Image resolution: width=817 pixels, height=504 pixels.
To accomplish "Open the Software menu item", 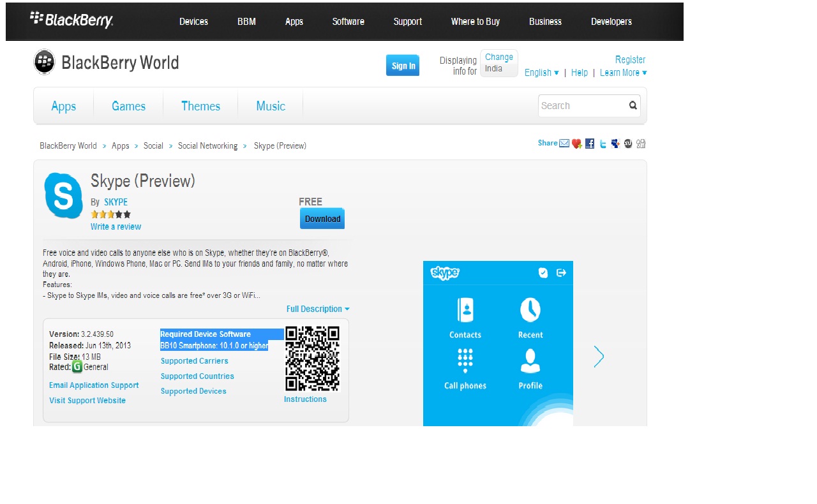I will tap(349, 22).
